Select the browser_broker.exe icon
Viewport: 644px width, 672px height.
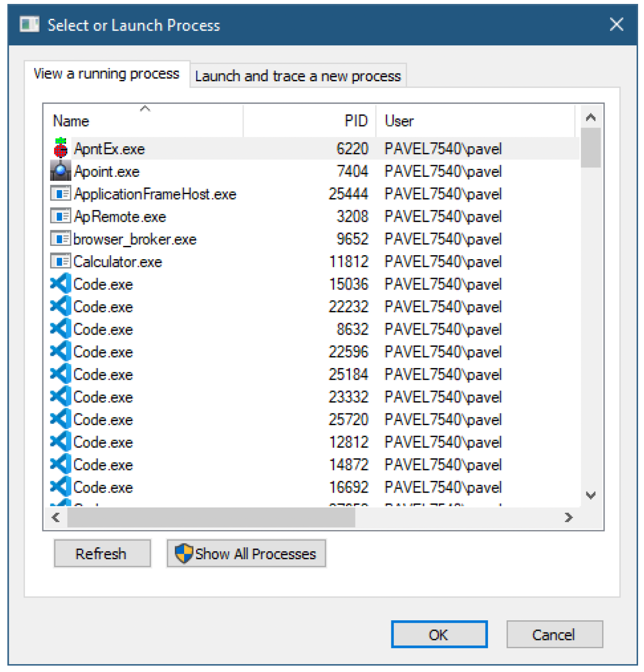61,239
